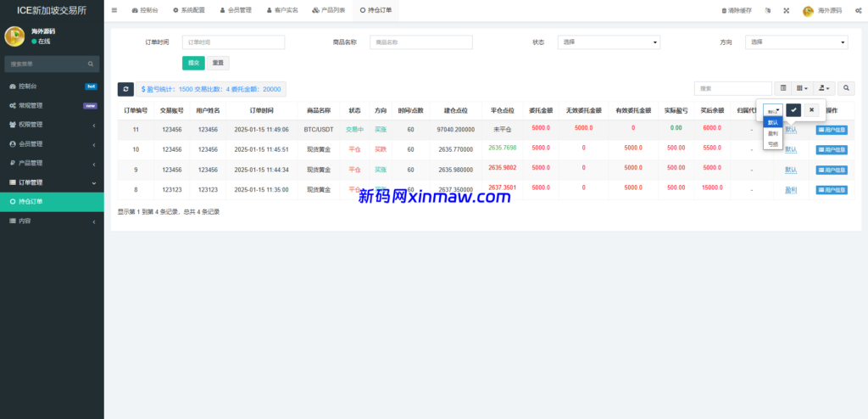This screenshot has height=419, width=868.
Task: Click the 重置 button
Action: click(218, 63)
